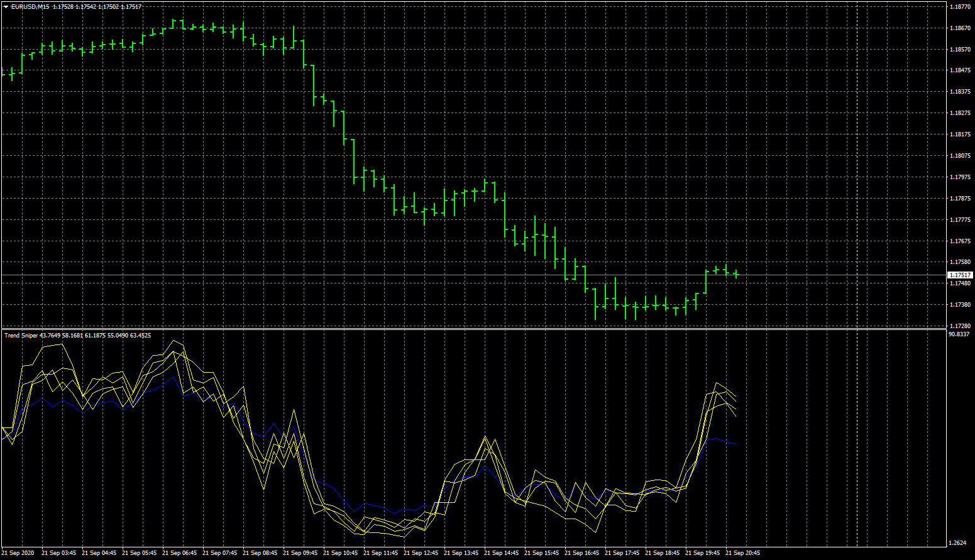Click the 21 Sep 20:45 time label
975x560 pixels.
click(742, 553)
